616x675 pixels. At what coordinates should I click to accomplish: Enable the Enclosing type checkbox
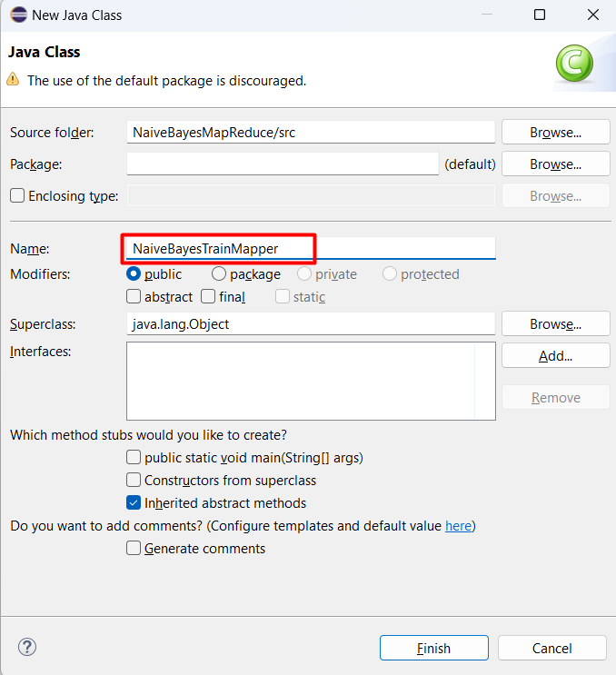click(17, 195)
